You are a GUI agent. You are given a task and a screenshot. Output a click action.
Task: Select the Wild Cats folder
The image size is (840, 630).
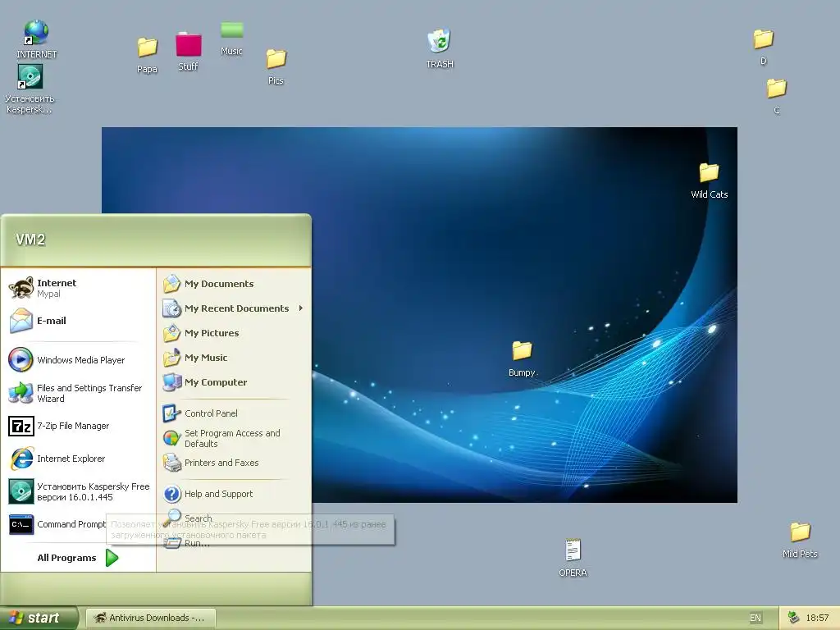coord(710,181)
